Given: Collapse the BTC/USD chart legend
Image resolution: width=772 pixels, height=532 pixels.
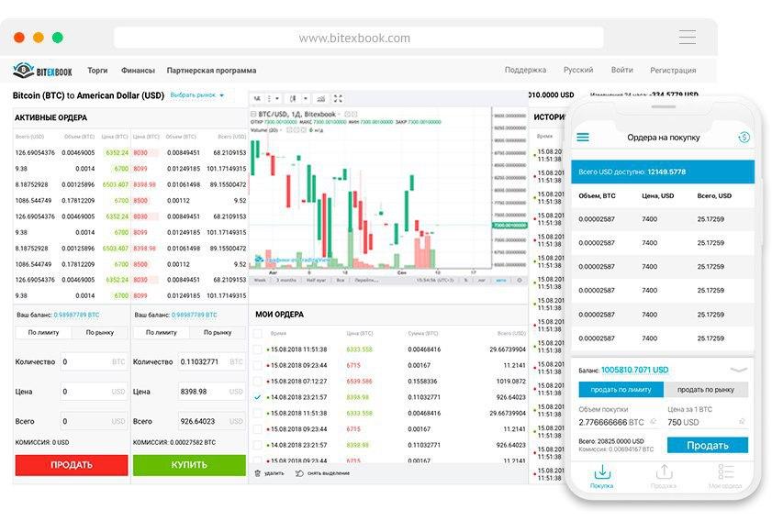Looking at the screenshot, I should coord(253,114).
